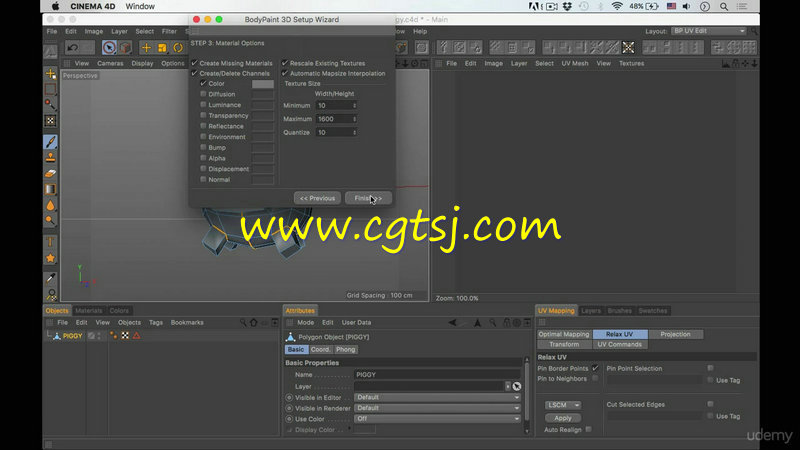Click the checkerboard tag on PIGGY

pyautogui.click(x=125, y=336)
